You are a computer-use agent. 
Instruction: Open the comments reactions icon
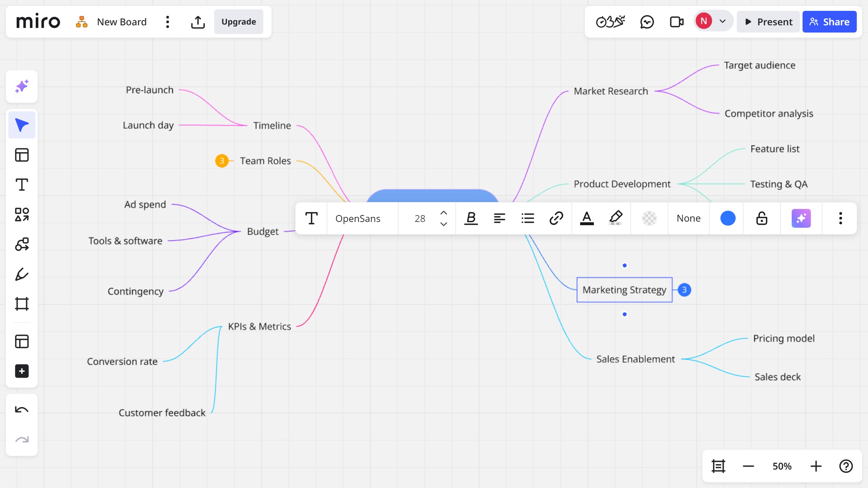pyautogui.click(x=647, y=22)
